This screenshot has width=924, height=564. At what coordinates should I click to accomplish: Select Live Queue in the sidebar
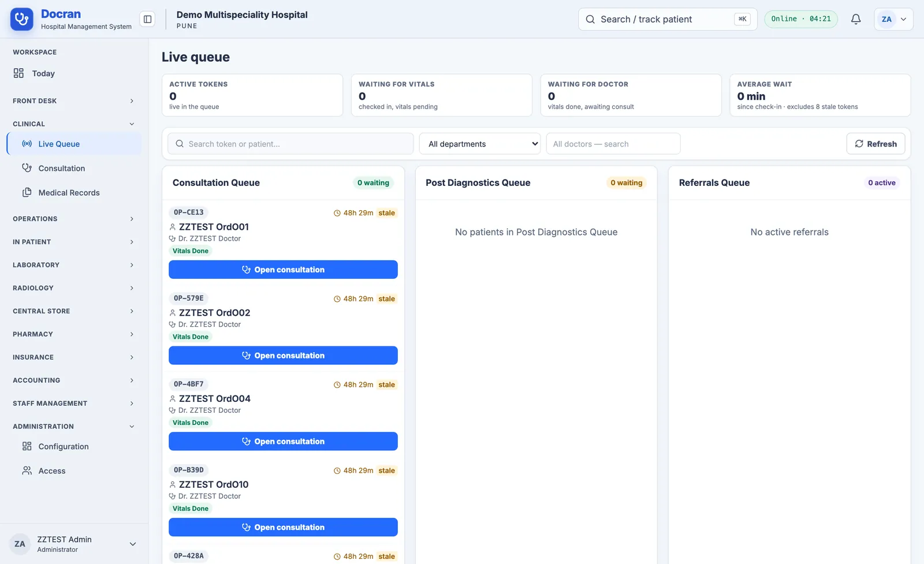74,144
